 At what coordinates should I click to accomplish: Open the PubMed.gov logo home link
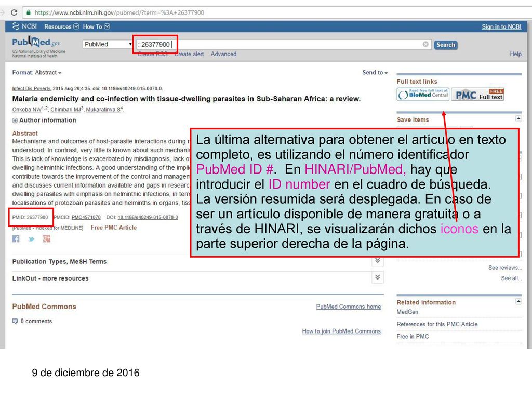(x=36, y=42)
